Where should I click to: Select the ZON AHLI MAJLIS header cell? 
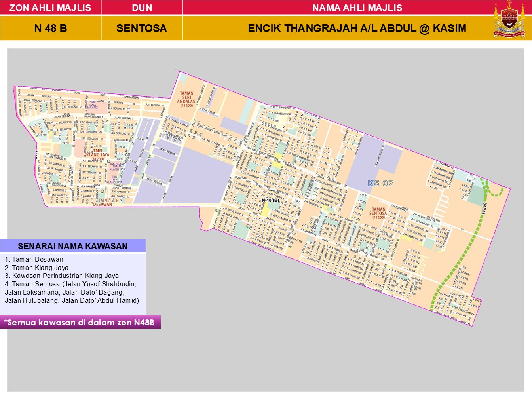(50, 8)
